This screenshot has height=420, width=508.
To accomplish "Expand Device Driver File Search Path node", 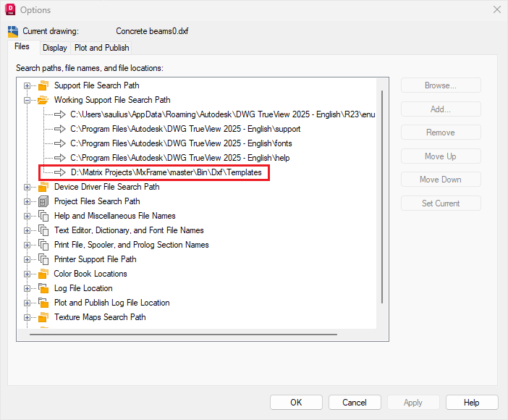I will [x=27, y=188].
